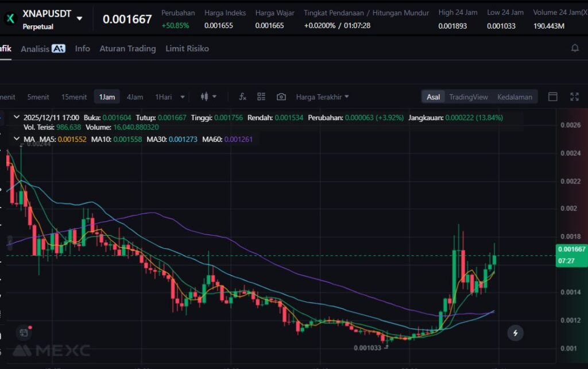The image size is (588, 369).
Task: Take a chart screenshot with camera icon
Action: (x=281, y=97)
